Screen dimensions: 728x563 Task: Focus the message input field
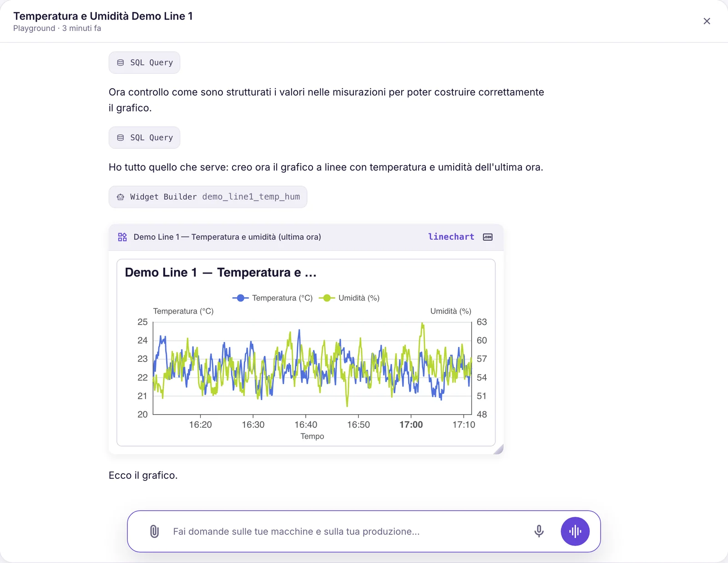(346, 531)
